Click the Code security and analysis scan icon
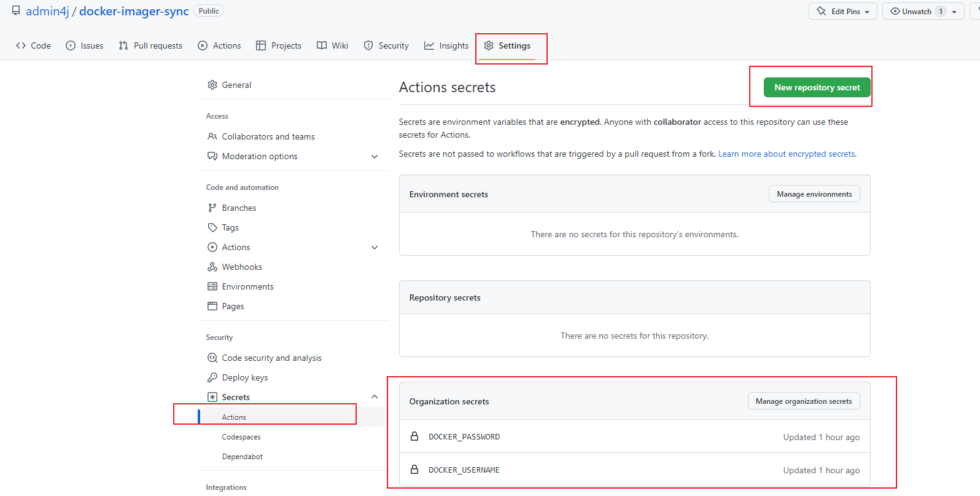The image size is (980, 496). (212, 358)
